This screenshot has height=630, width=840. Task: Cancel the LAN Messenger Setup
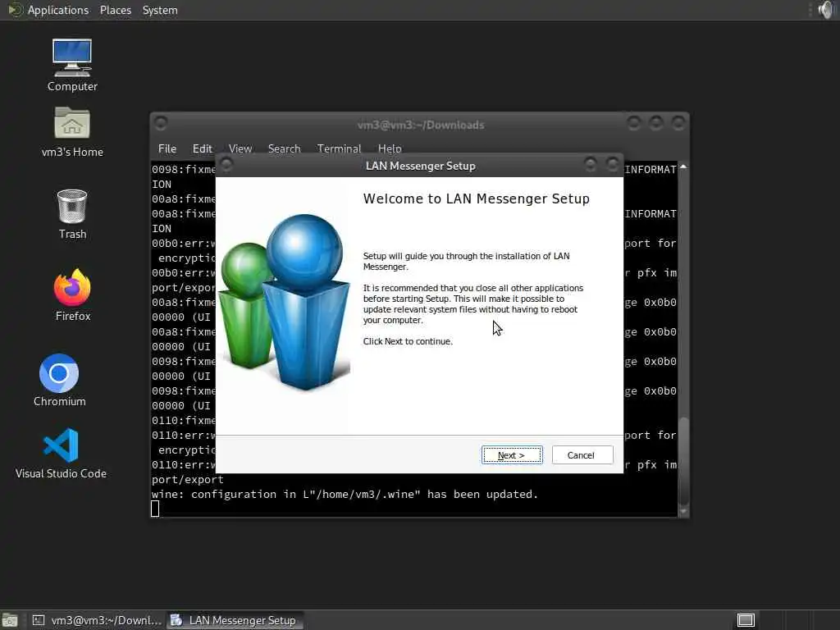click(582, 454)
